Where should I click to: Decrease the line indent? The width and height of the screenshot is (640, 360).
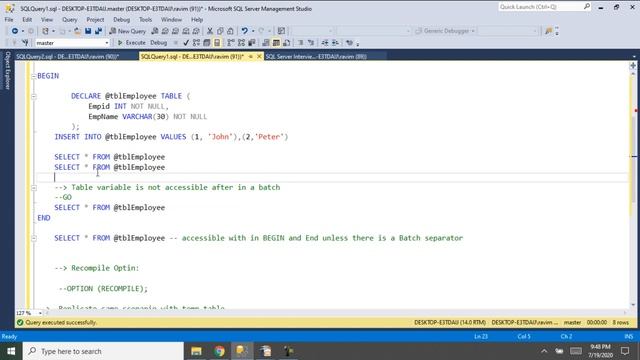point(325,42)
